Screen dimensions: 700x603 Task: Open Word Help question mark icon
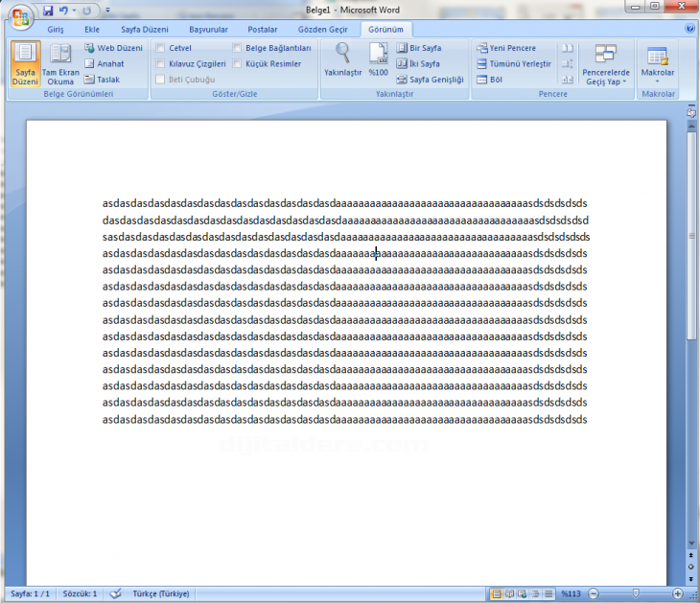click(689, 29)
